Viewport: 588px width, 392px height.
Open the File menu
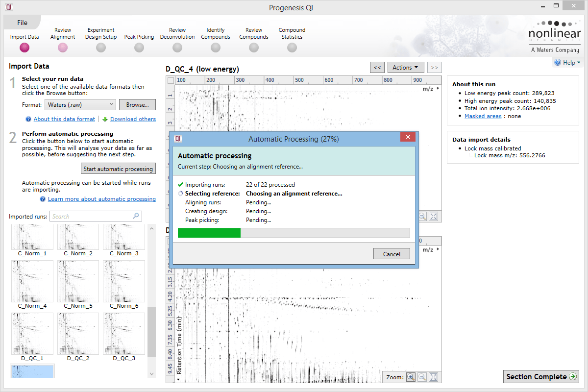22,23
